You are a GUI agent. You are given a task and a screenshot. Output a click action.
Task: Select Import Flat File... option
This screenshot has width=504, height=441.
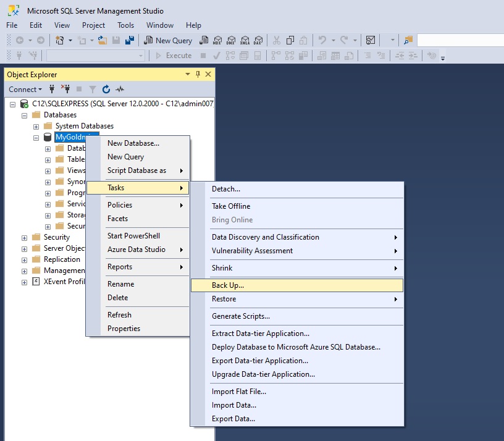296,392
